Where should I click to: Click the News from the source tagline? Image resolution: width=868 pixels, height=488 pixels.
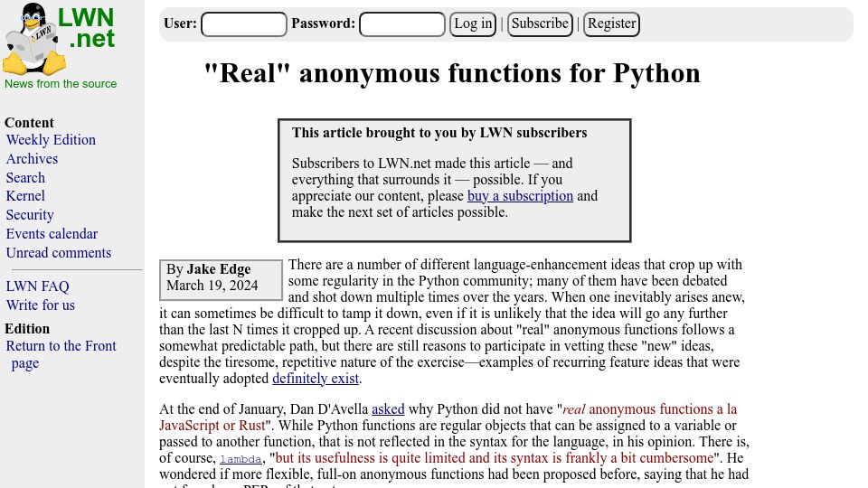tap(61, 84)
